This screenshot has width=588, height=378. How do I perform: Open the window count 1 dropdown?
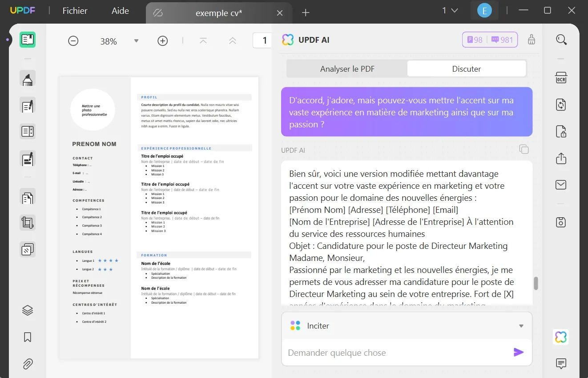450,10
